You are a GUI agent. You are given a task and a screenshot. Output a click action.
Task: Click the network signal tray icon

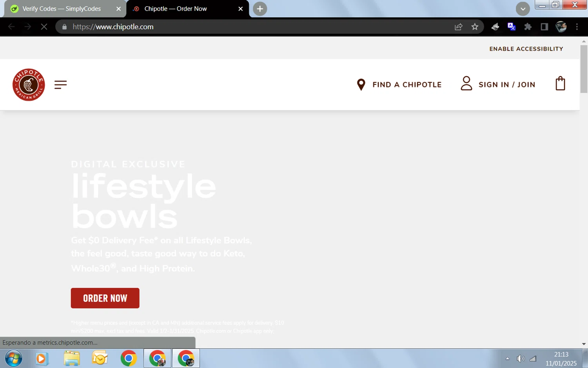pos(533,359)
